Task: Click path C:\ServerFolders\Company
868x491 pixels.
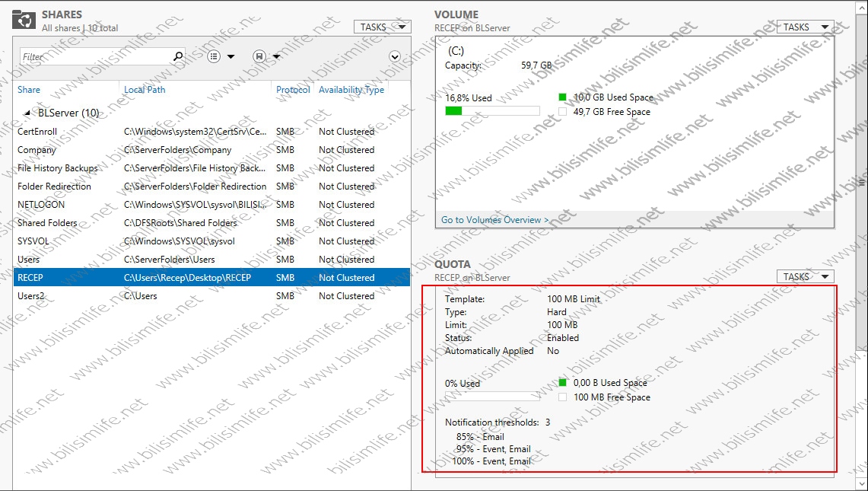Action: (178, 150)
